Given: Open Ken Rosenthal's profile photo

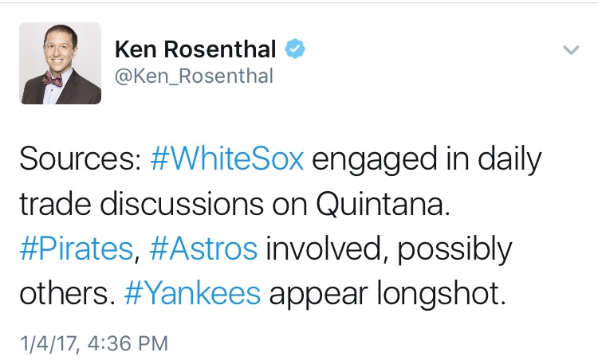Looking at the screenshot, I should click(x=61, y=63).
